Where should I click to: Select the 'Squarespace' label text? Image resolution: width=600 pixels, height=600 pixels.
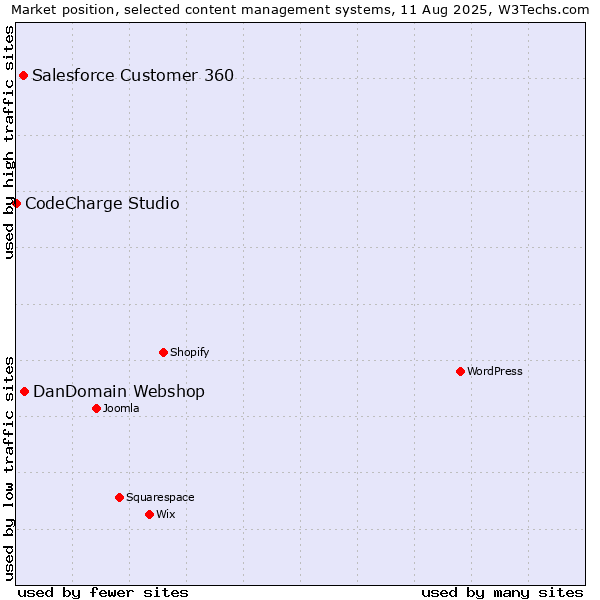160,497
